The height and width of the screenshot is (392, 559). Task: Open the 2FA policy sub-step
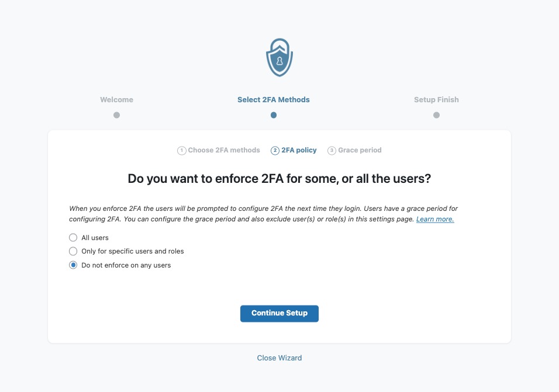click(x=299, y=150)
